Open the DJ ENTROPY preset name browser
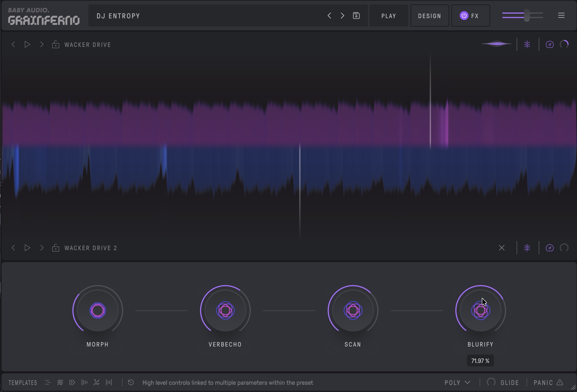577x392 pixels. pyautogui.click(x=118, y=16)
